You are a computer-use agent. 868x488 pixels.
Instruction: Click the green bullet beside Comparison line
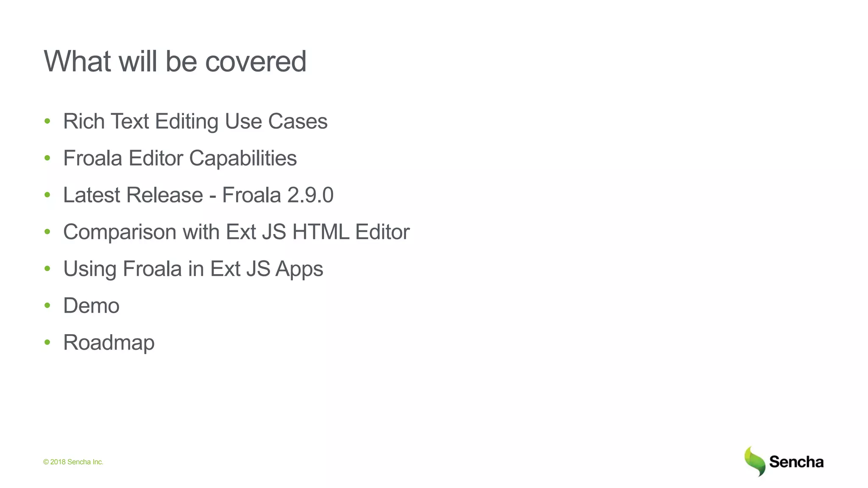[x=47, y=232]
